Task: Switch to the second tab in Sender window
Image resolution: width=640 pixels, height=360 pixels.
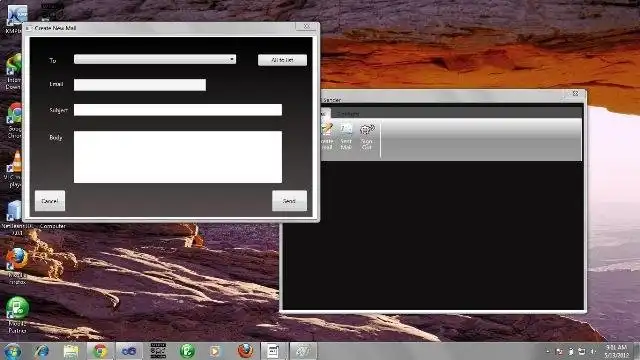Action: point(348,113)
